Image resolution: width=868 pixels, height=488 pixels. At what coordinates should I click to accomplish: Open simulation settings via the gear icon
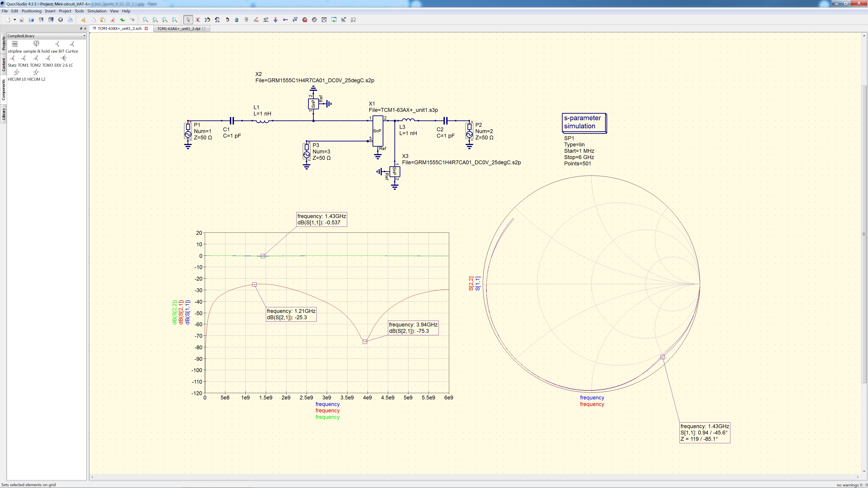[x=314, y=19]
